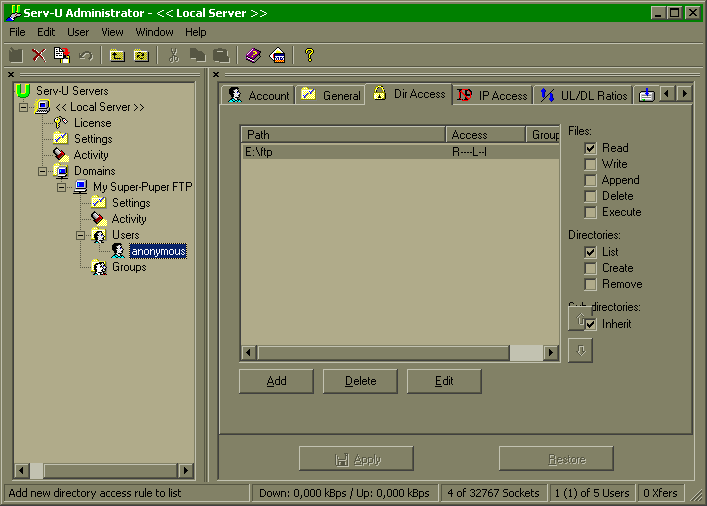The height and width of the screenshot is (506, 707).
Task: Enable the Write files permission
Action: click(x=590, y=164)
